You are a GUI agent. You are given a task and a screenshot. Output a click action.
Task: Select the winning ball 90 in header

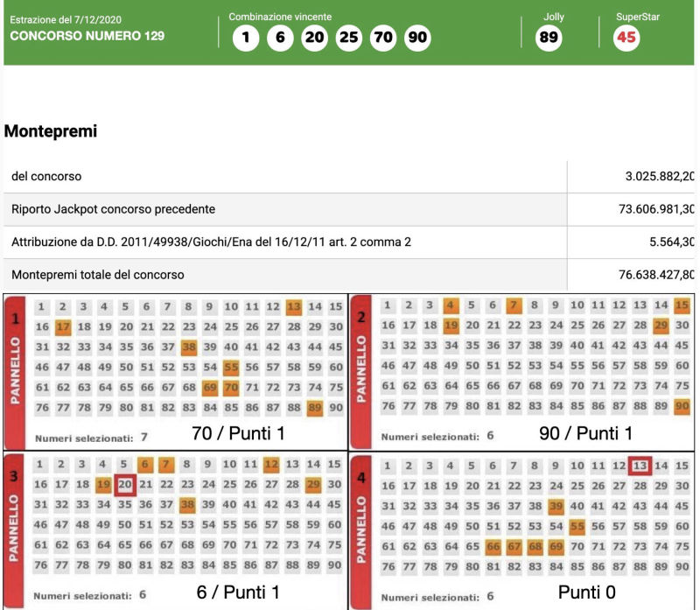pos(418,39)
